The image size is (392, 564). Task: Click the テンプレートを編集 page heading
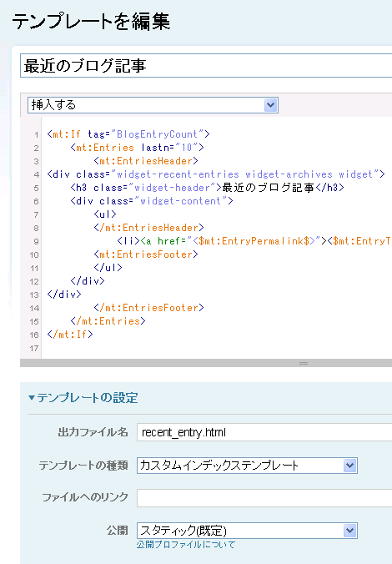tap(91, 21)
